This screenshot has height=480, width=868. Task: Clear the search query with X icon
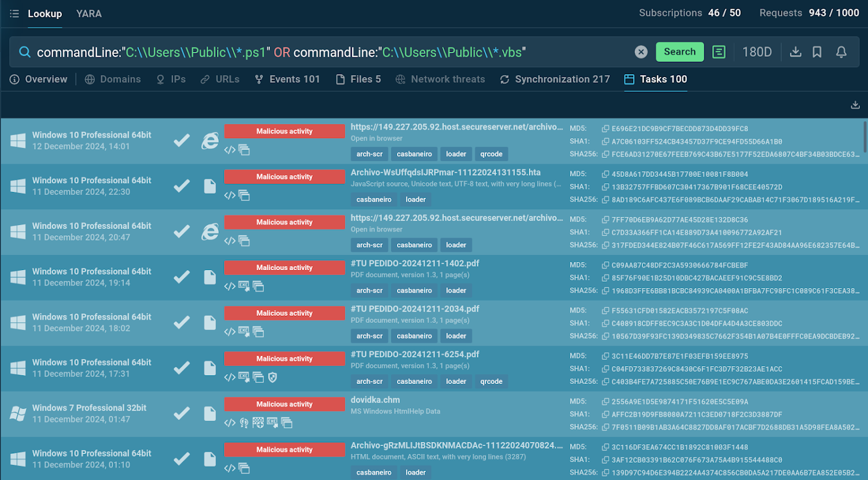click(641, 52)
